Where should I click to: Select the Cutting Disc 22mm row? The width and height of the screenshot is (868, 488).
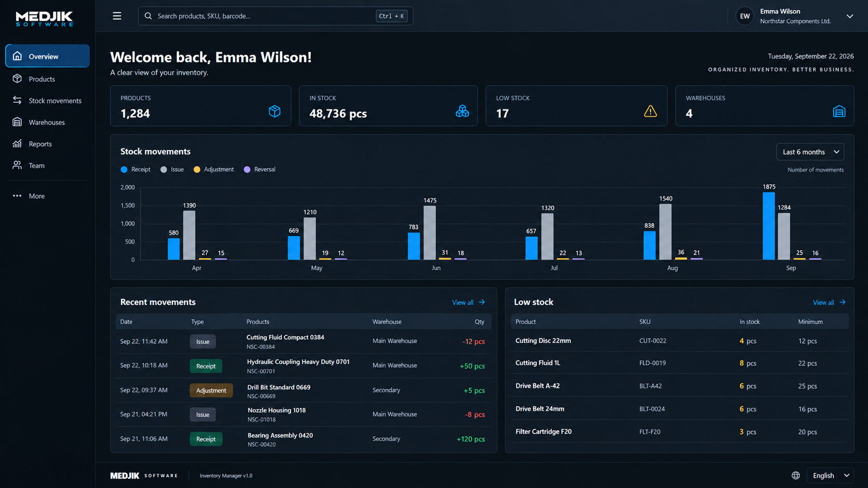[x=680, y=341]
